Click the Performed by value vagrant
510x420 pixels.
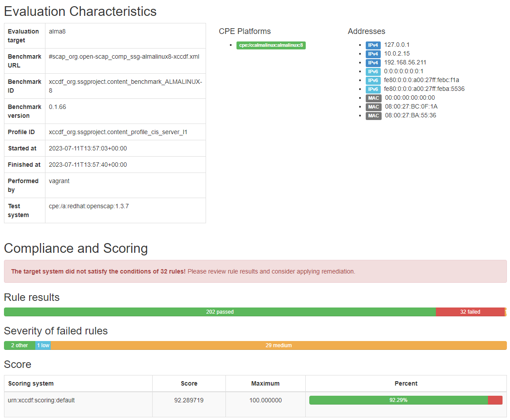pyautogui.click(x=59, y=181)
